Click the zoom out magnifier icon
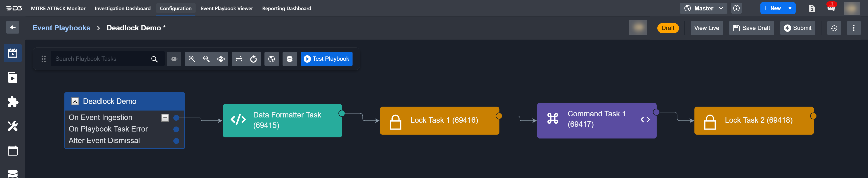The height and width of the screenshot is (178, 868). (x=206, y=59)
